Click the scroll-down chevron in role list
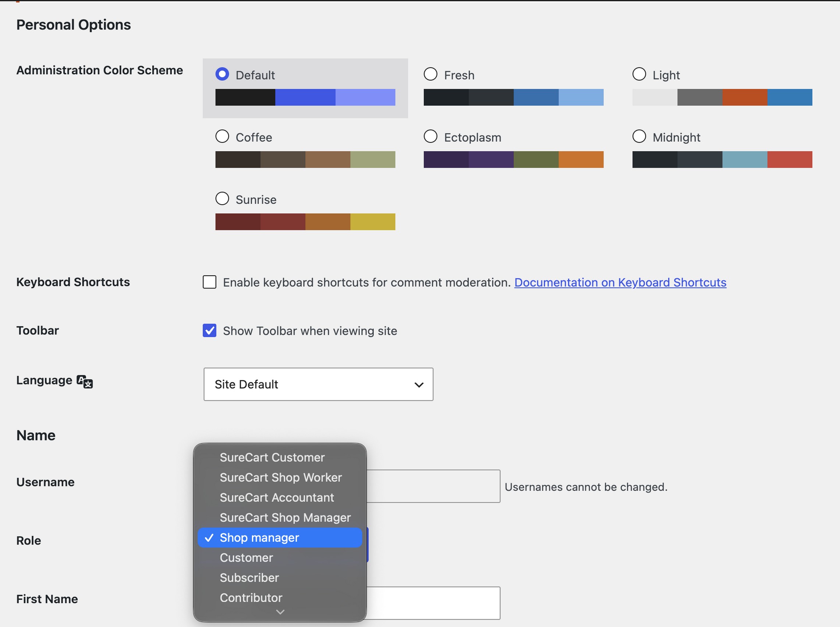This screenshot has width=840, height=627. click(x=280, y=612)
